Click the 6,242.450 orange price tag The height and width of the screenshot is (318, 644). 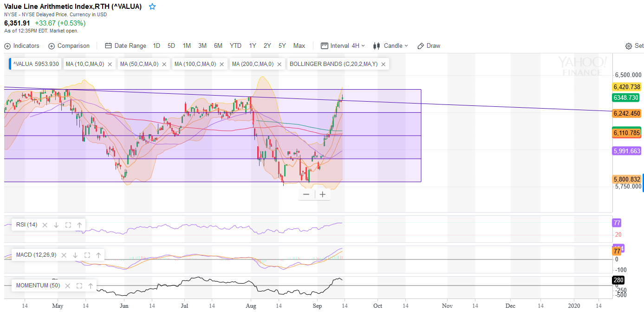(x=627, y=113)
